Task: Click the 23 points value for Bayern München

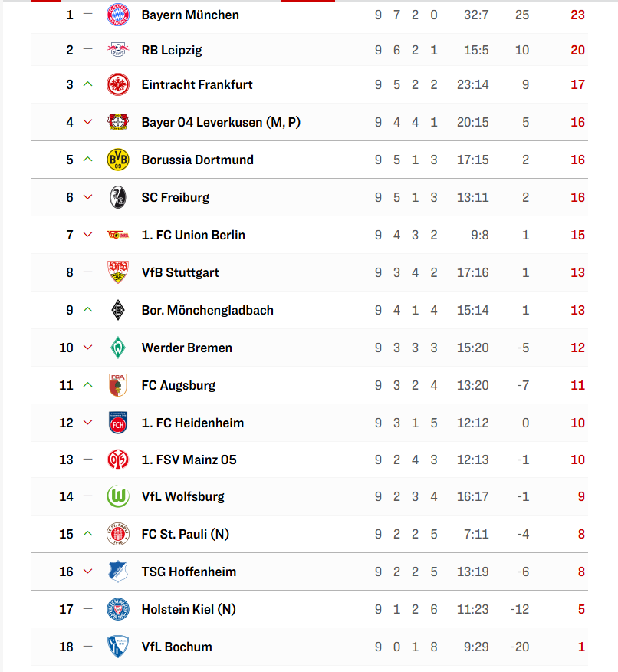Action: tap(577, 15)
